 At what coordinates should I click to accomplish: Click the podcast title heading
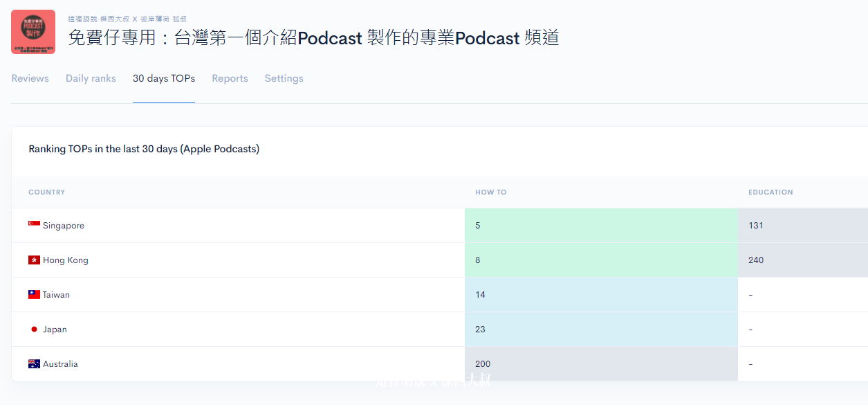click(313, 37)
